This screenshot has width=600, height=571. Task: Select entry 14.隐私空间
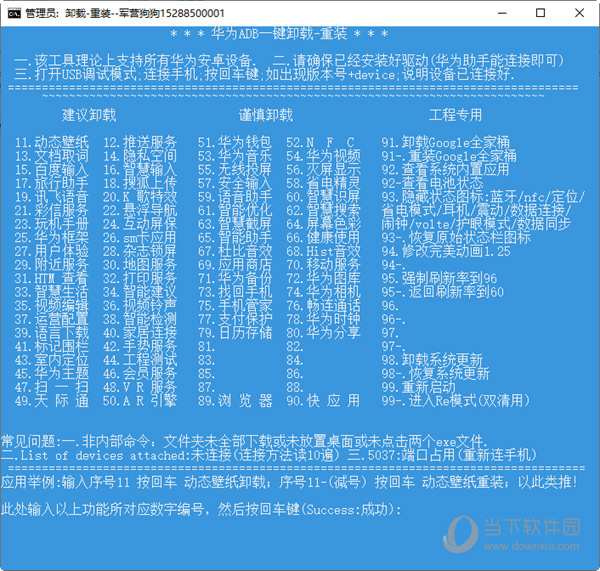coord(140,156)
